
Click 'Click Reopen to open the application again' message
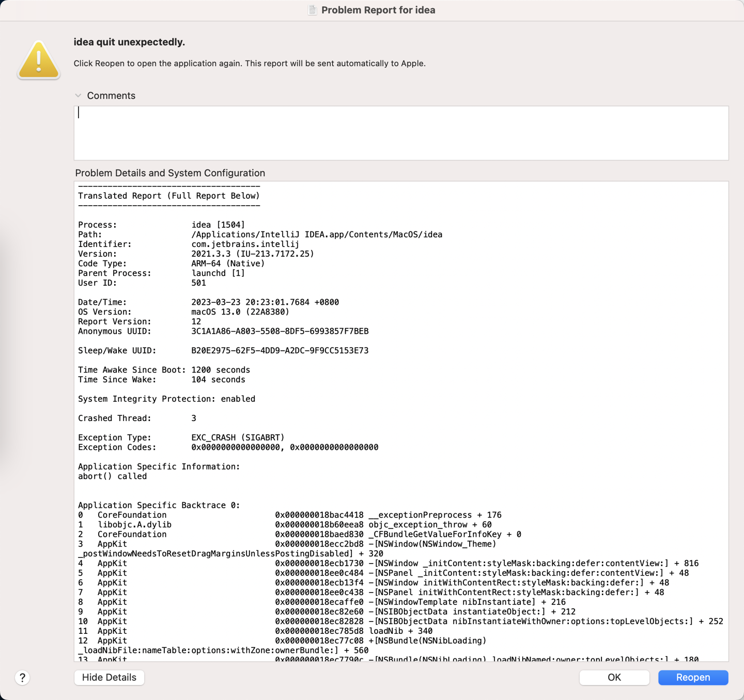click(x=250, y=64)
